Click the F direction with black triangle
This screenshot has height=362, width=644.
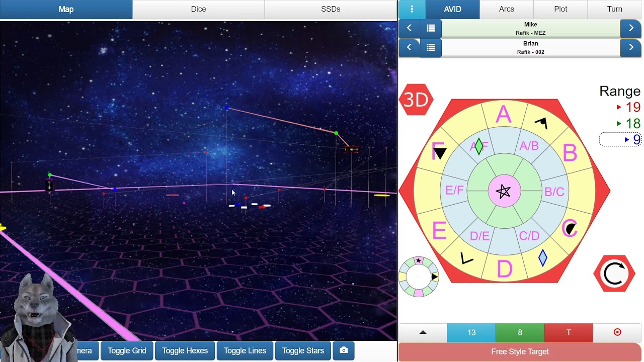[439, 152]
